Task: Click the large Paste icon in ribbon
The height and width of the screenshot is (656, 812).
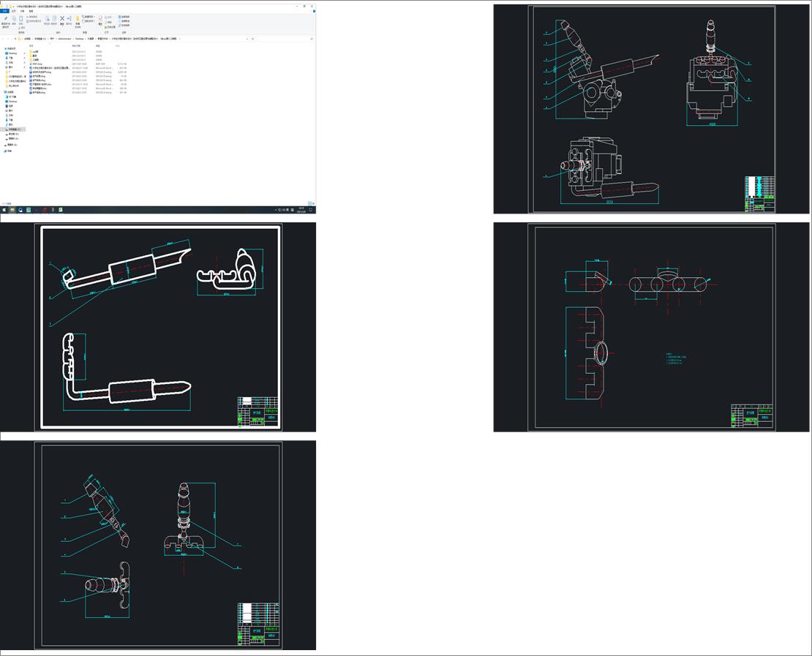Action: click(20, 18)
